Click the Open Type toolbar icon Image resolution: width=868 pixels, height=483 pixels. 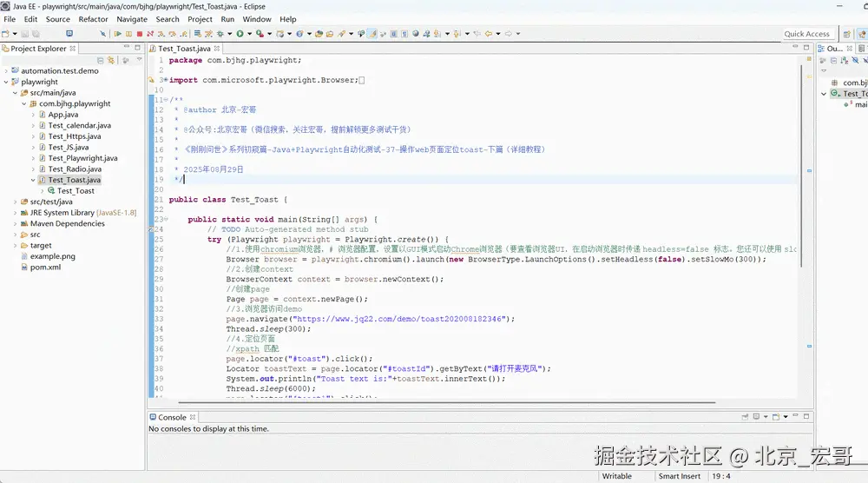(x=319, y=34)
